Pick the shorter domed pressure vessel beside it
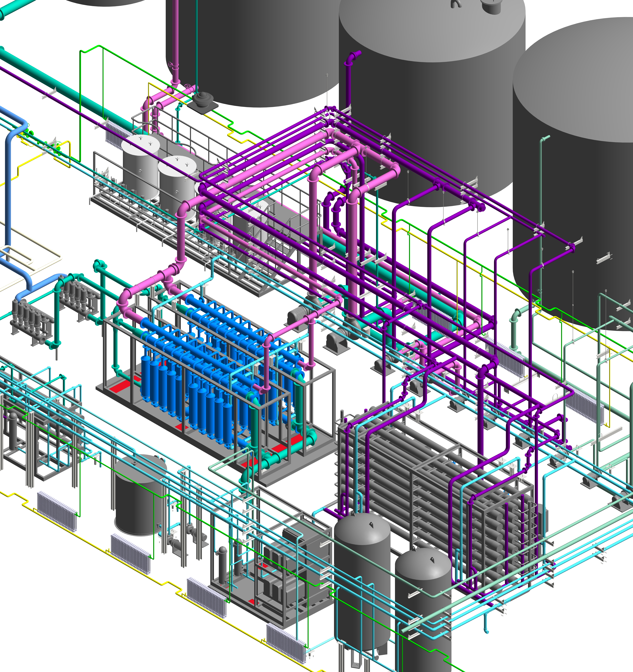Viewport: 633px width, 672px height. [423, 608]
